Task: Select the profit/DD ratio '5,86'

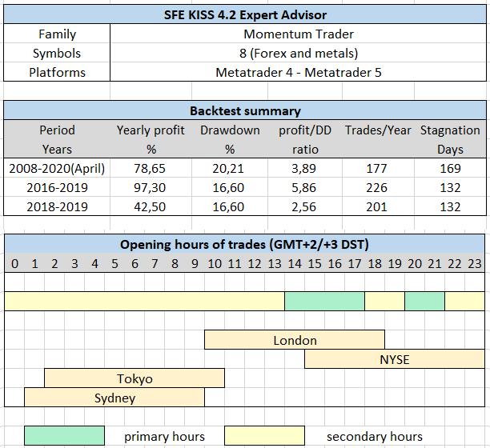Action: coord(305,187)
